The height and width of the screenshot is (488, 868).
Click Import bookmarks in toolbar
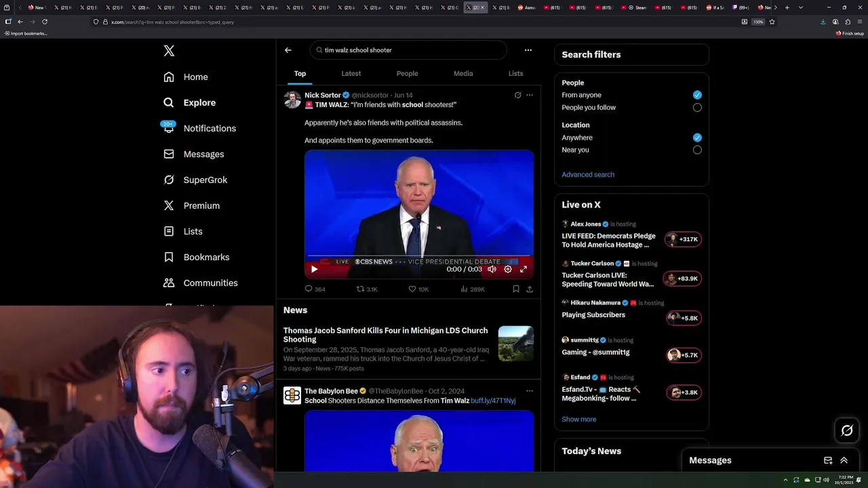pyautogui.click(x=26, y=33)
